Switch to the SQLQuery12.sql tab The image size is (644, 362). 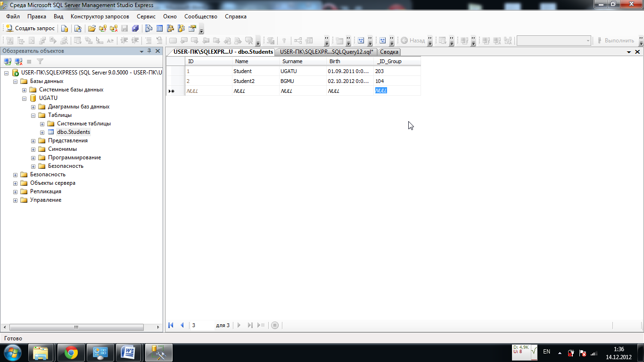coord(326,52)
